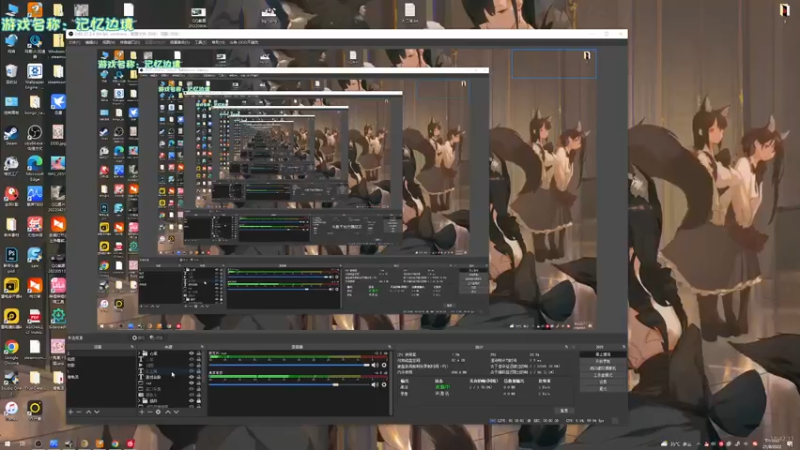Screen dimensions: 800x450
Task: Toggle eye of the mouse-hovered text source
Action: point(191,371)
